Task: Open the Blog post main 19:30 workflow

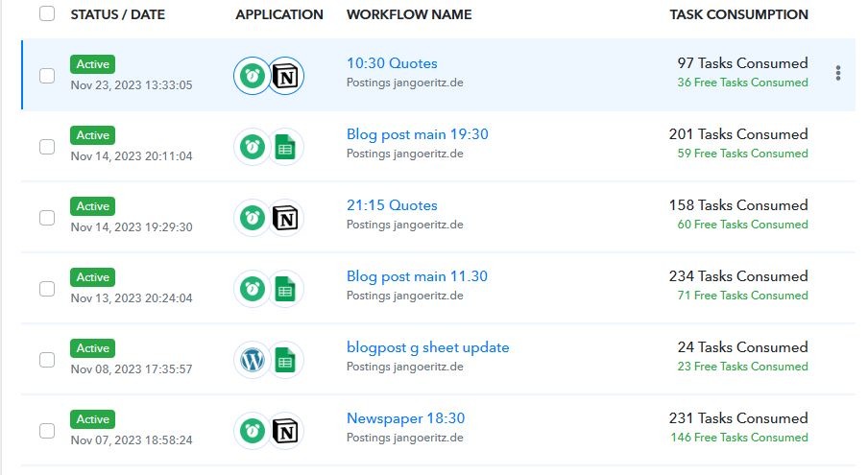Action: tap(418, 134)
